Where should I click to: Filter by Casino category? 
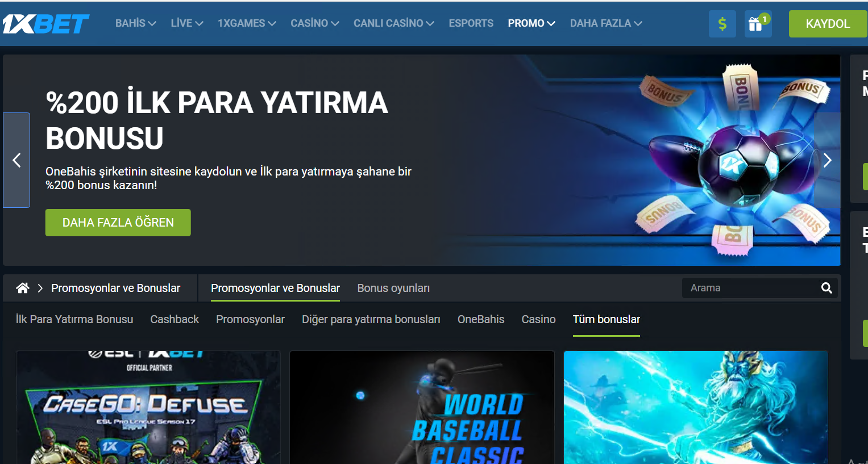[x=538, y=319]
